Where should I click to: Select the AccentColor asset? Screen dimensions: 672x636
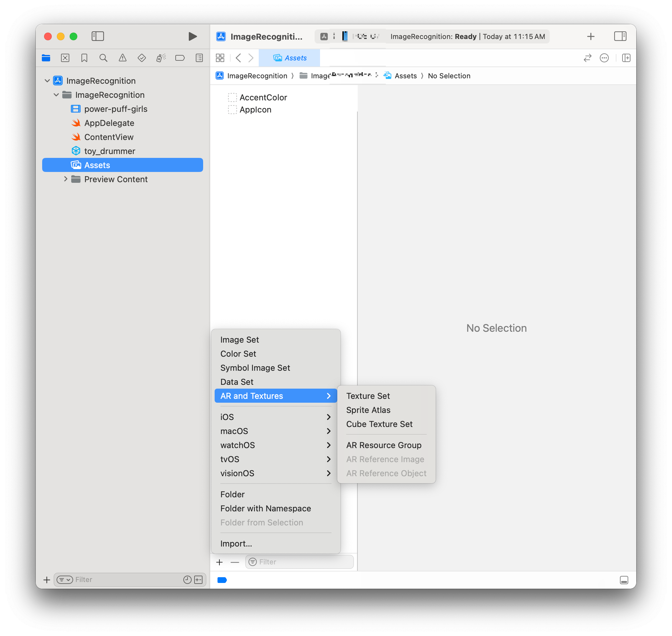[263, 98]
